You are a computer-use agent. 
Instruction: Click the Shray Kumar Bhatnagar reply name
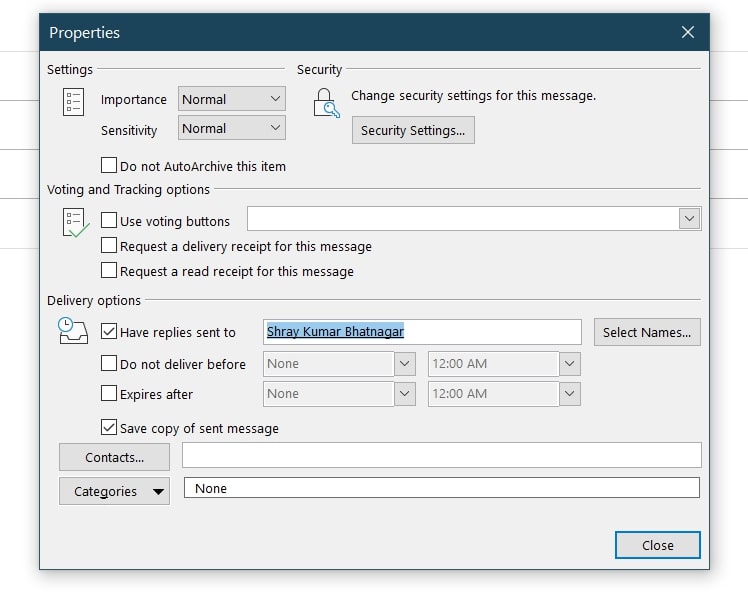(335, 331)
